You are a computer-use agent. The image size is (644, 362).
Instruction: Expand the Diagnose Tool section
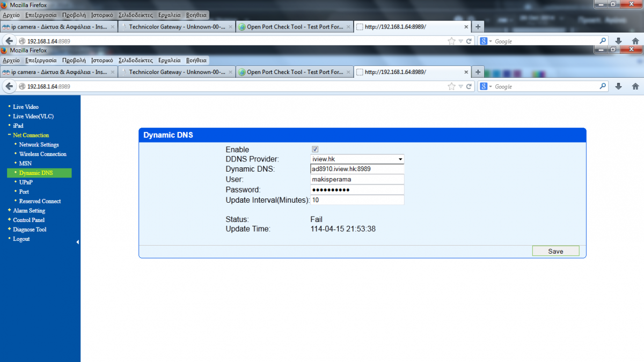(x=30, y=230)
